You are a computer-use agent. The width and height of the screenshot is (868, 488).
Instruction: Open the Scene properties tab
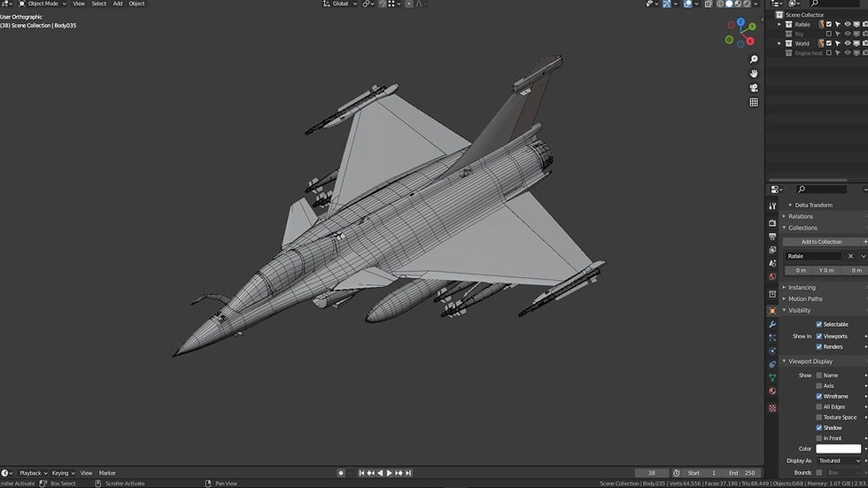click(x=772, y=263)
